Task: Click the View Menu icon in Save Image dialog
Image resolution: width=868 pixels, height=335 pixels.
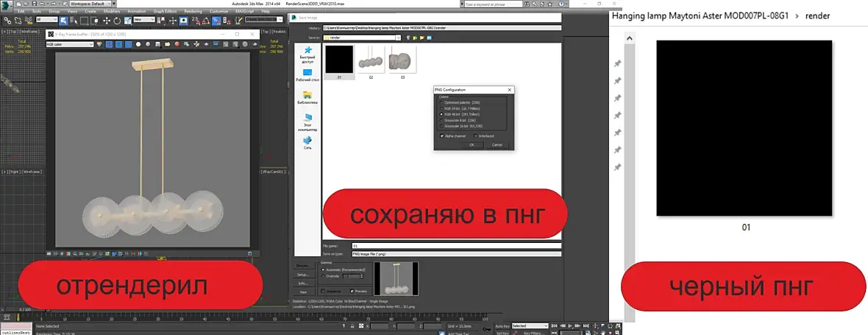Action: coord(429,38)
